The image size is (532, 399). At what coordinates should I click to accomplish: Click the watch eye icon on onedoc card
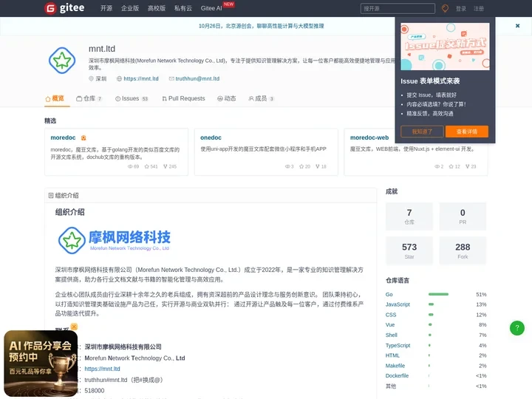coord(287,166)
